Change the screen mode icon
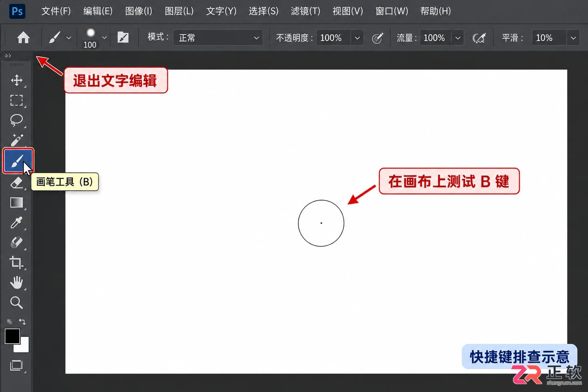 [x=16, y=365]
